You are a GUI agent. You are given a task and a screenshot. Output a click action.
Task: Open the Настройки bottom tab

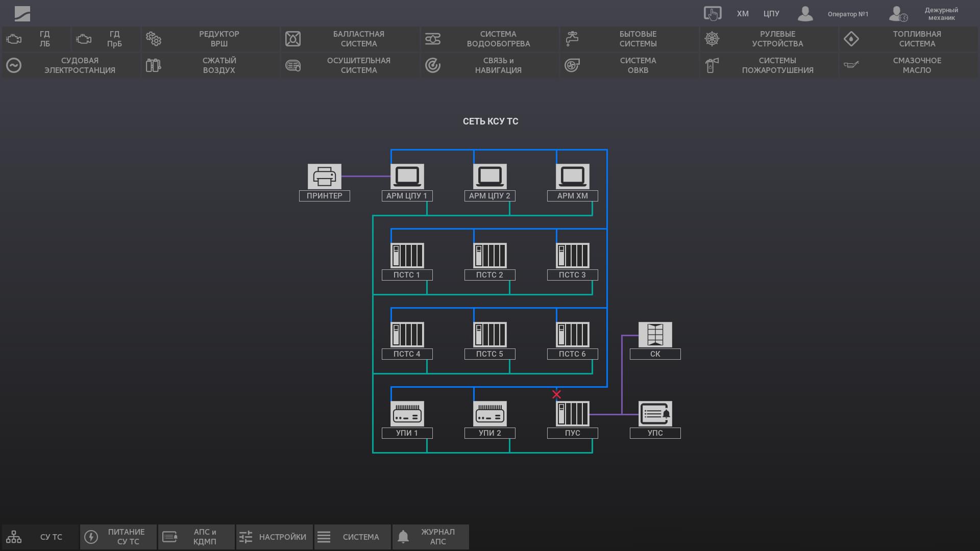(274, 537)
